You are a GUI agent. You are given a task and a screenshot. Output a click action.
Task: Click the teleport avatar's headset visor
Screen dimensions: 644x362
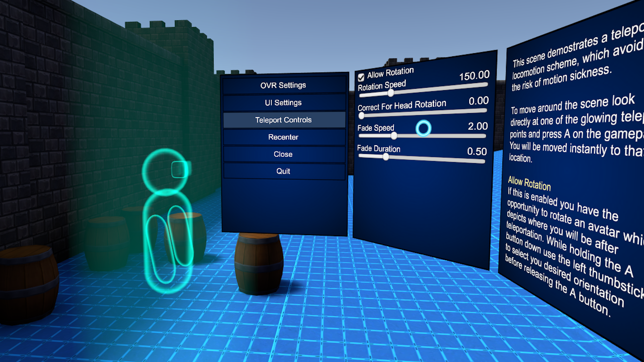click(x=181, y=169)
